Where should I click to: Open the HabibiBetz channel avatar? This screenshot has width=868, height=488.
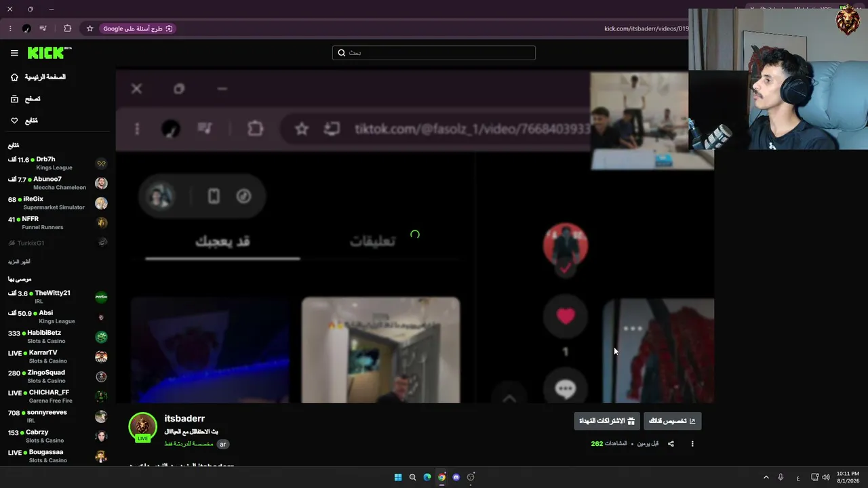[101, 337]
